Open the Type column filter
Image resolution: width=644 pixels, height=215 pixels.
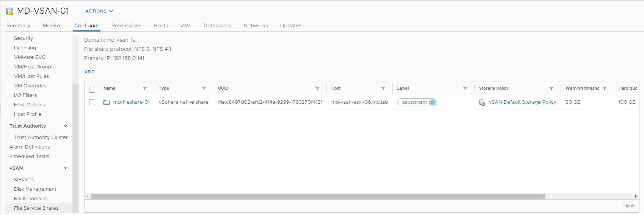click(x=204, y=89)
